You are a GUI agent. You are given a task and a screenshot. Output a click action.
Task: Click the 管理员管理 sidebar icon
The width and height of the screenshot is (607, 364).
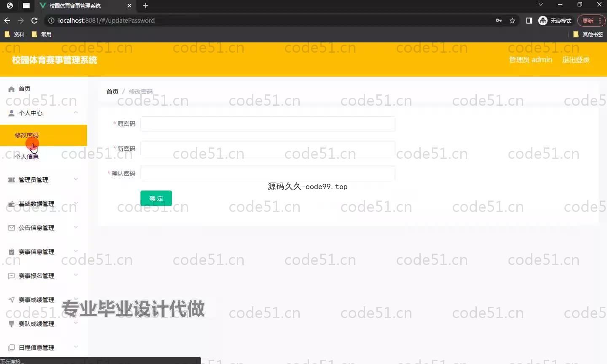[x=11, y=180]
